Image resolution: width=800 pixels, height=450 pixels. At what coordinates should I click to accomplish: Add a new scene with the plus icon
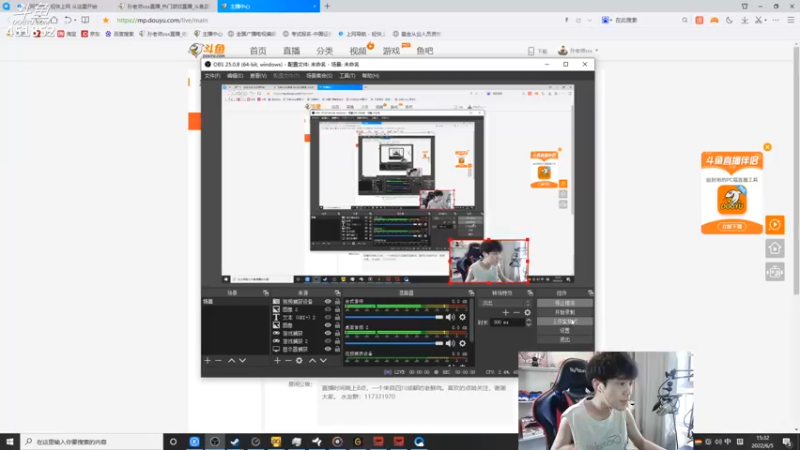tap(207, 361)
